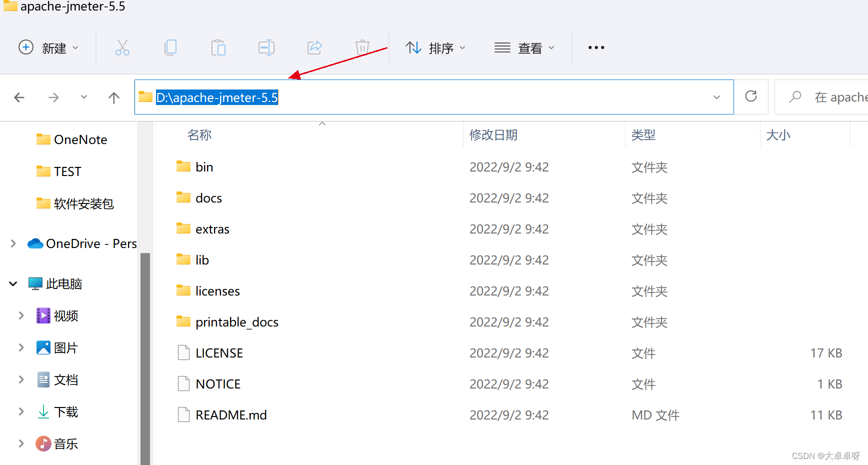Click the 17 KB size of LICENSE
The image size is (868, 465).
point(826,353)
